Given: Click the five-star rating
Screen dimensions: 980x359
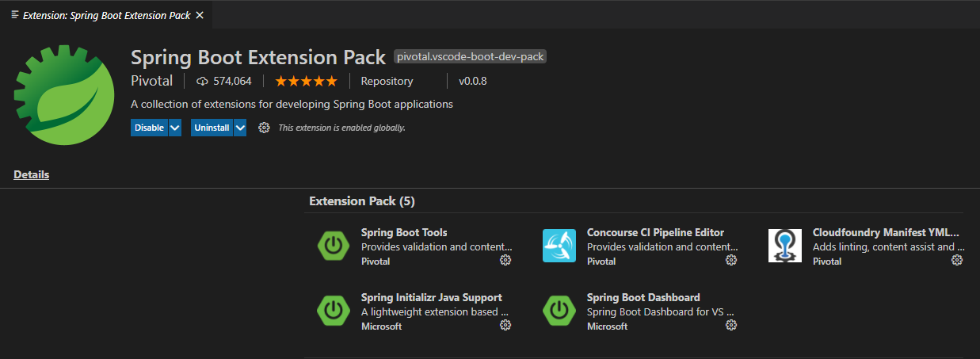Looking at the screenshot, I should pyautogui.click(x=306, y=81).
